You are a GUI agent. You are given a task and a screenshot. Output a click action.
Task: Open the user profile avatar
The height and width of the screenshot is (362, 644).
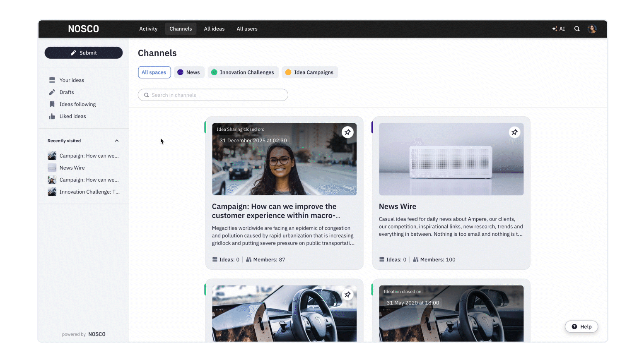click(x=592, y=29)
